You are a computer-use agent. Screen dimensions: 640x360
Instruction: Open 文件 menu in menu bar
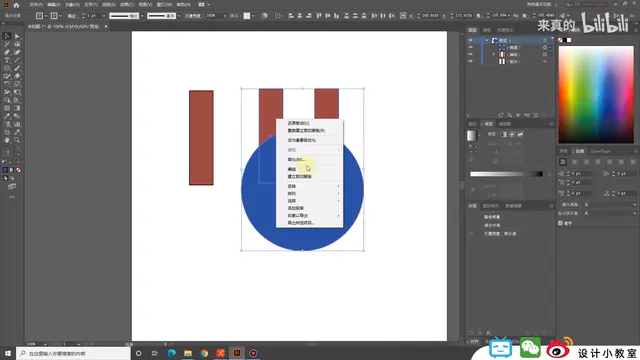(x=36, y=4)
